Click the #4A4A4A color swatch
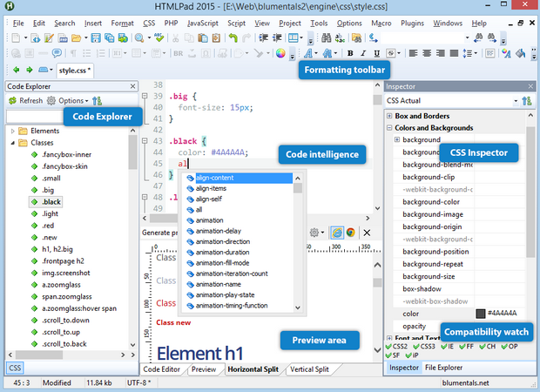Image resolution: width=540 pixels, height=392 pixels. [480, 313]
